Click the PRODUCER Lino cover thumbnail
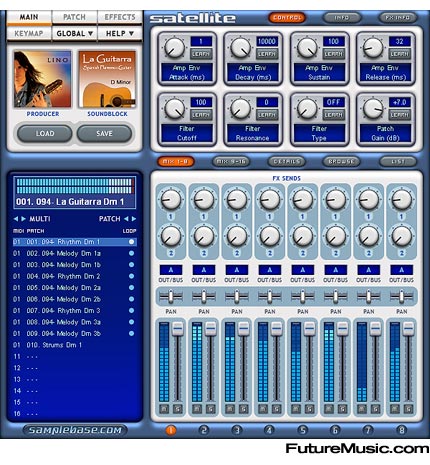 [x=43, y=79]
